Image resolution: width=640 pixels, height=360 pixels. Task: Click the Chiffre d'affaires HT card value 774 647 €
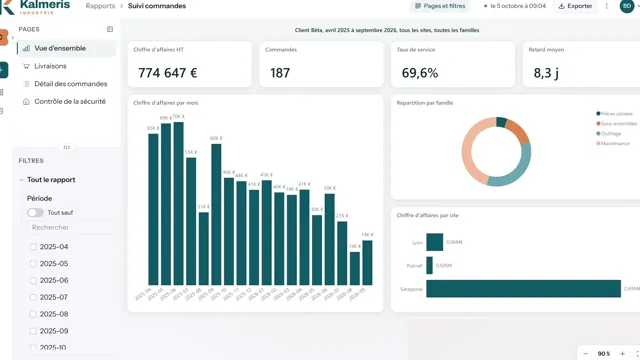[x=168, y=73]
